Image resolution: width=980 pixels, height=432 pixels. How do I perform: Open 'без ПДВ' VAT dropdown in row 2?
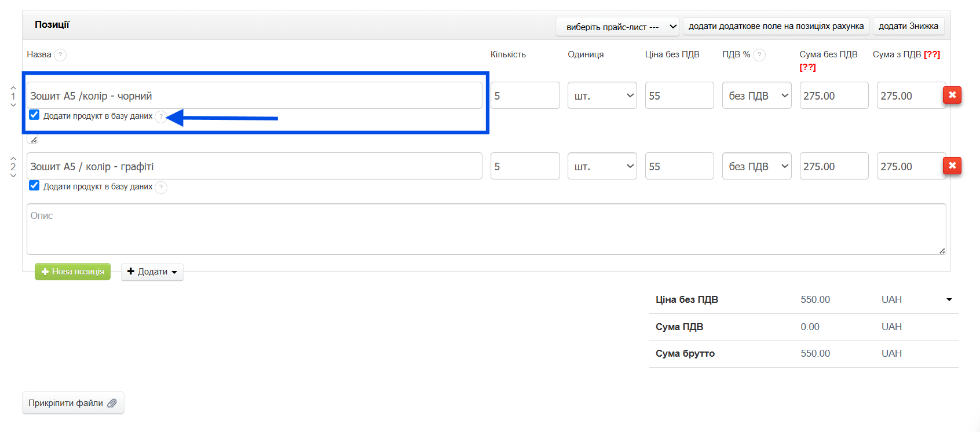pos(756,166)
